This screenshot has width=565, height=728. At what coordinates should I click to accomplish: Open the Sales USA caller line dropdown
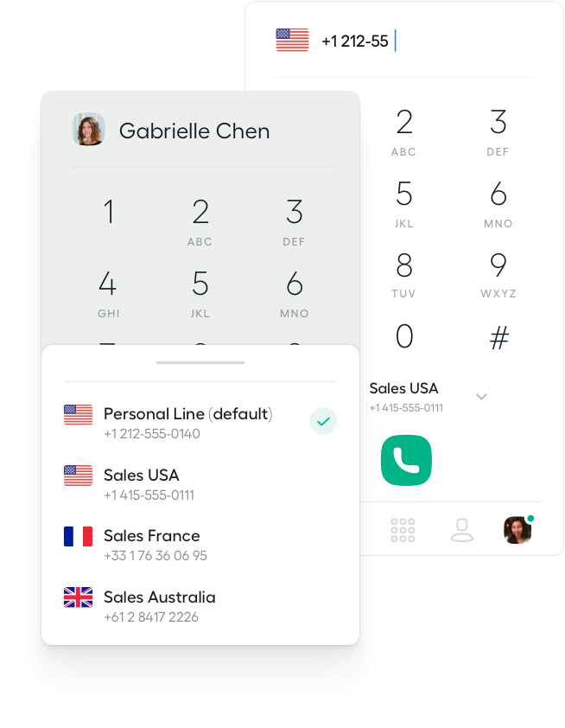point(429,397)
